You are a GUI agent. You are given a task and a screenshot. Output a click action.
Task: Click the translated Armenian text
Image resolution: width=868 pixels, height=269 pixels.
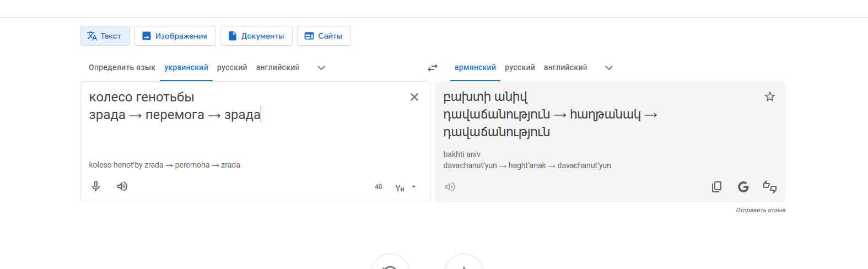pyautogui.click(x=550, y=115)
